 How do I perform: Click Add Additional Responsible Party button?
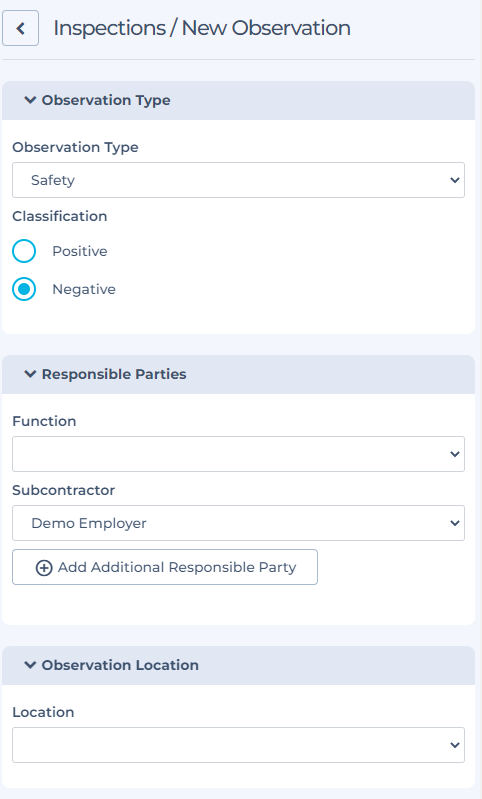(x=165, y=567)
